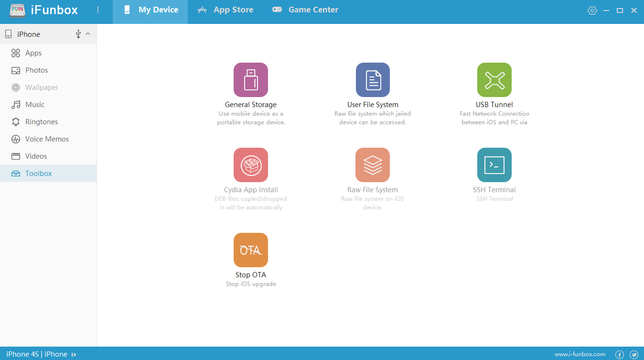Click the Apps grid icon in sidebar
Screen dimensions: 644x360
16,53
